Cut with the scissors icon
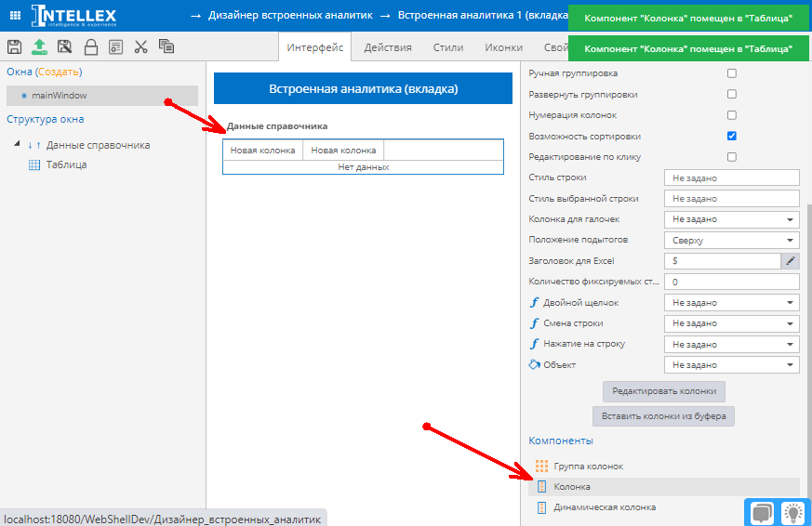Screen dimensions: 812x526 click(x=140, y=47)
